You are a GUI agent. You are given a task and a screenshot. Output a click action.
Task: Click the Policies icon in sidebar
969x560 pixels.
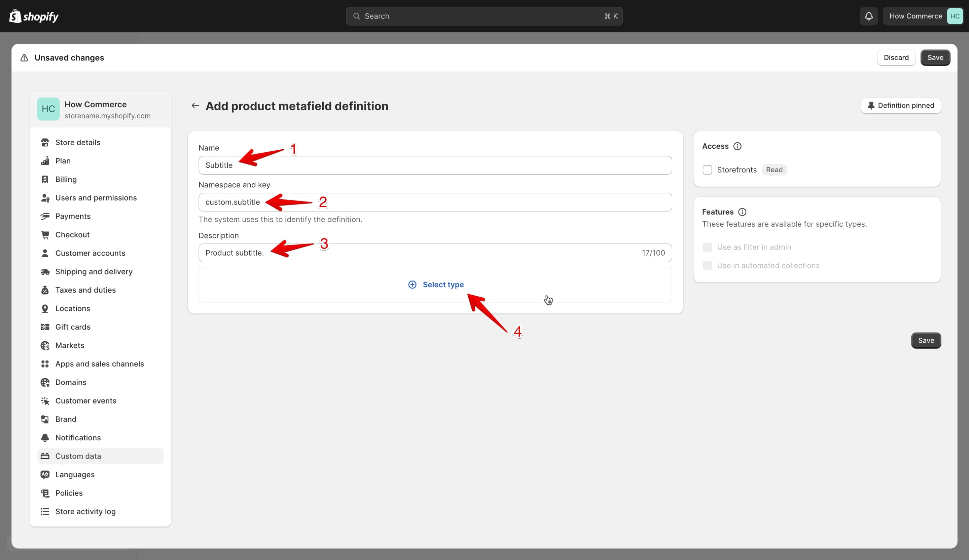coord(45,493)
